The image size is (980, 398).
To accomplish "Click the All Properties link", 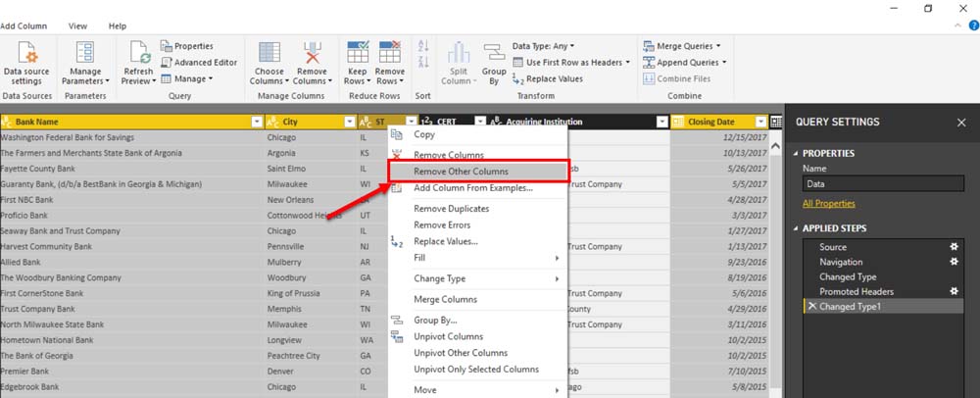I will [828, 204].
